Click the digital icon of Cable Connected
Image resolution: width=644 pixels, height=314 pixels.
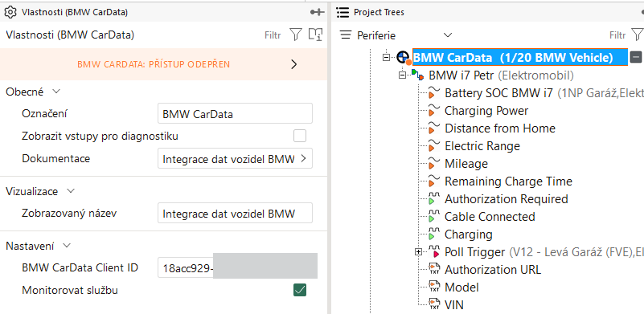[433, 216]
